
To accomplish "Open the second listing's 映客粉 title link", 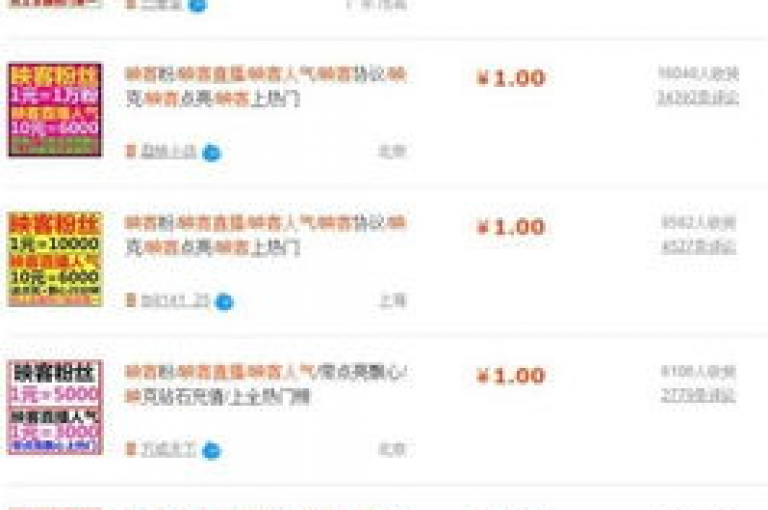I will [266, 236].
